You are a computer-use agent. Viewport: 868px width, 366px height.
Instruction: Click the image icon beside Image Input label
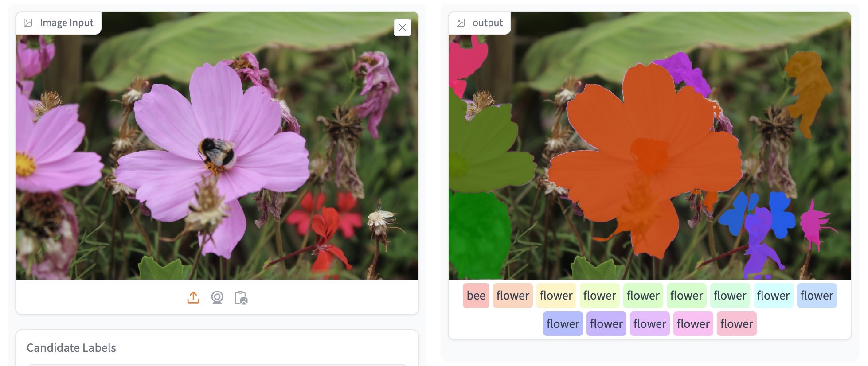[28, 23]
